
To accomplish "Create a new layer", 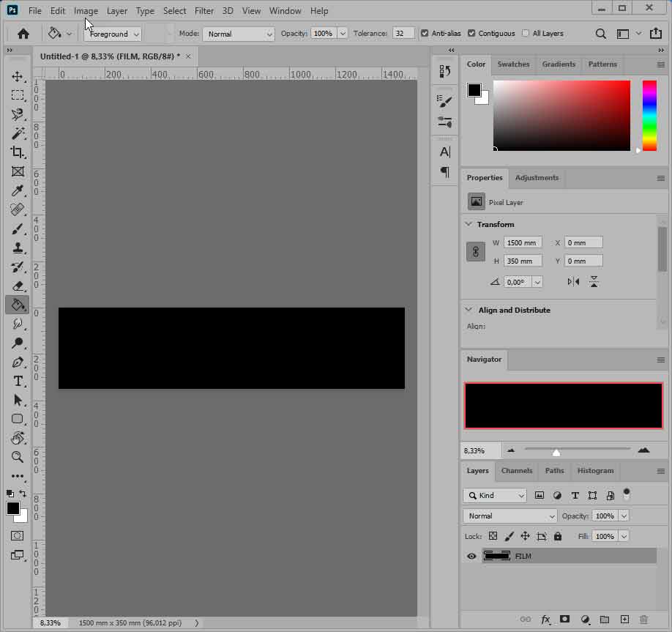I will coord(625,619).
